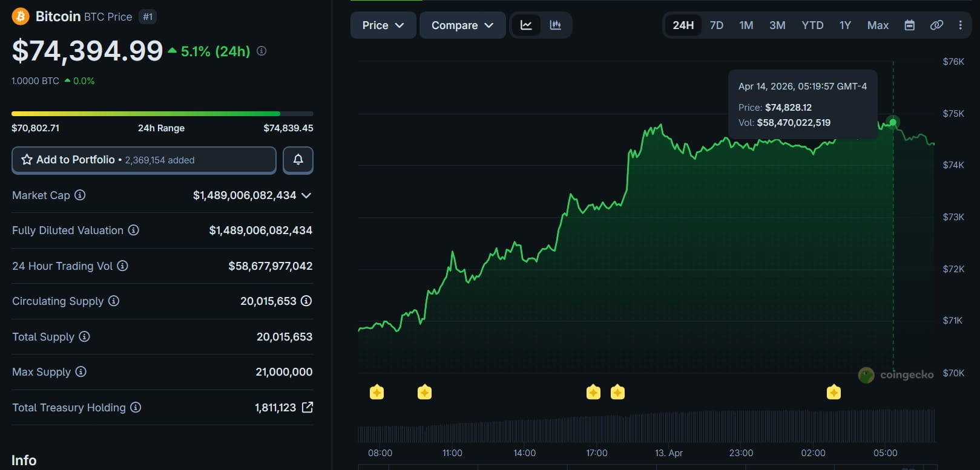Select the 24H time range
Screen dimensions: 980x470
point(683,25)
